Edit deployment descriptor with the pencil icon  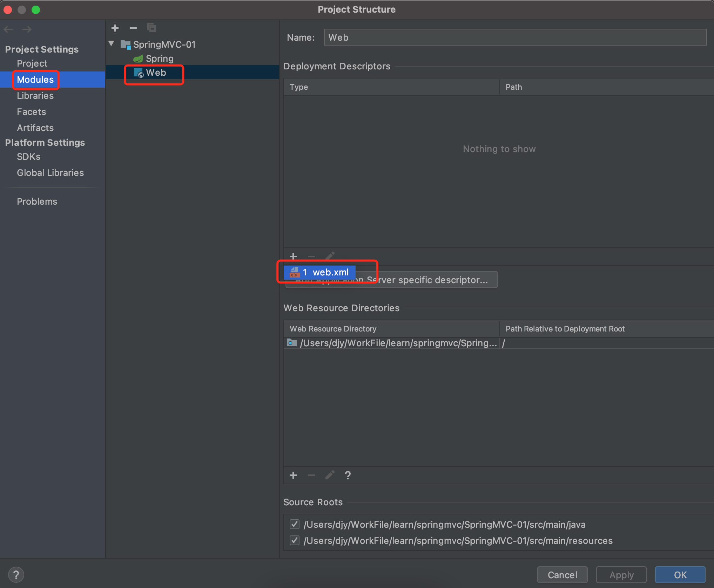(330, 257)
